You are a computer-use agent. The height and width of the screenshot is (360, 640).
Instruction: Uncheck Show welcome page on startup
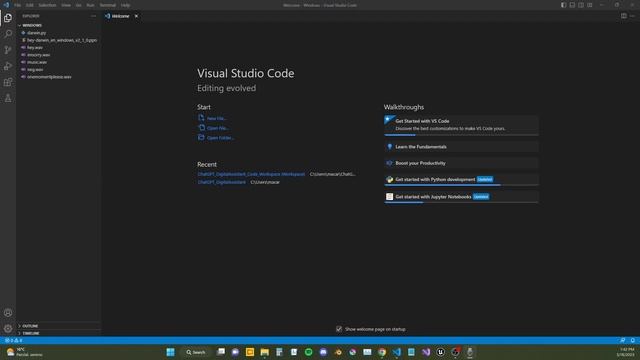point(339,329)
